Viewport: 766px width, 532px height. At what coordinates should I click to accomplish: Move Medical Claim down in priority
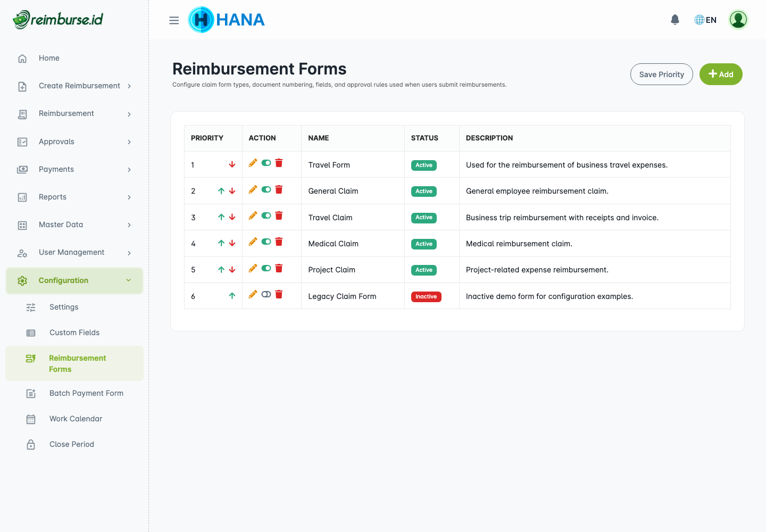[x=232, y=244]
